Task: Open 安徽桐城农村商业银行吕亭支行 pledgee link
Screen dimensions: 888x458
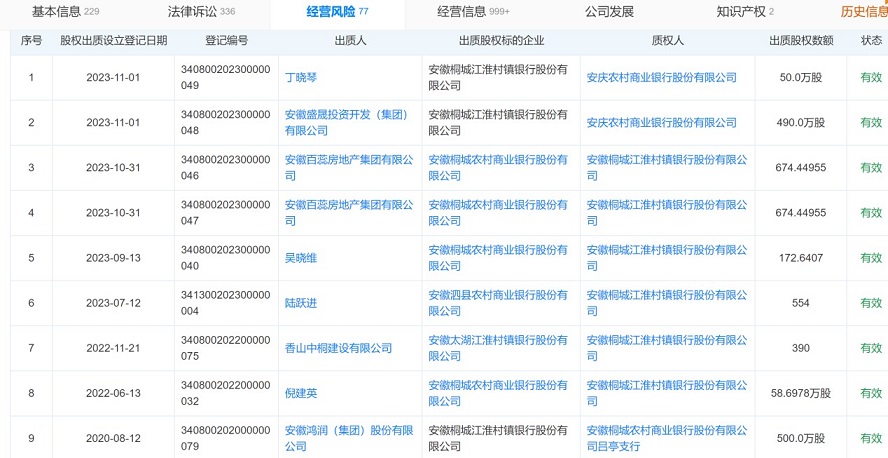Action: pyautogui.click(x=667, y=439)
